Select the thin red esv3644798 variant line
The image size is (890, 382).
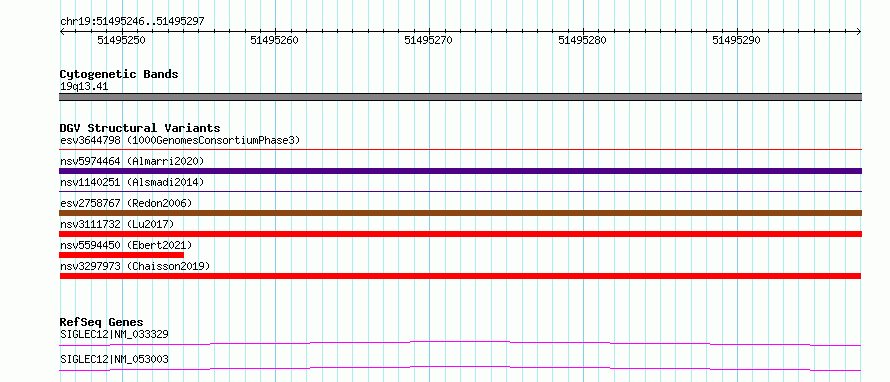pyautogui.click(x=460, y=150)
